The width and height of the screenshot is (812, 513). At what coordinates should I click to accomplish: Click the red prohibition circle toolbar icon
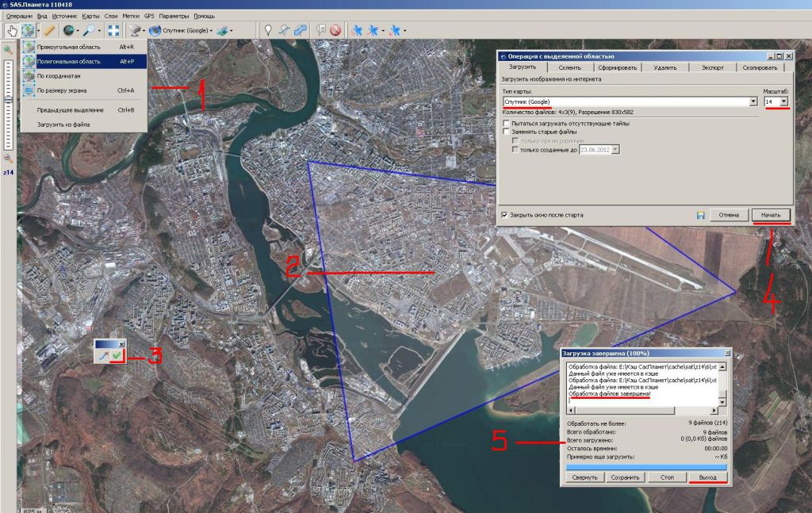(335, 31)
